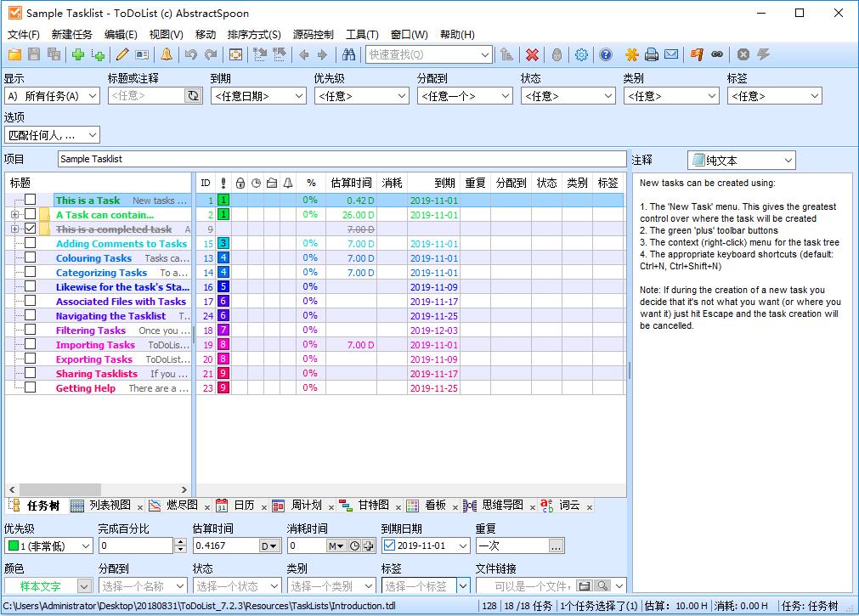Click the green plus New Task icon
859x616 pixels.
point(78,55)
